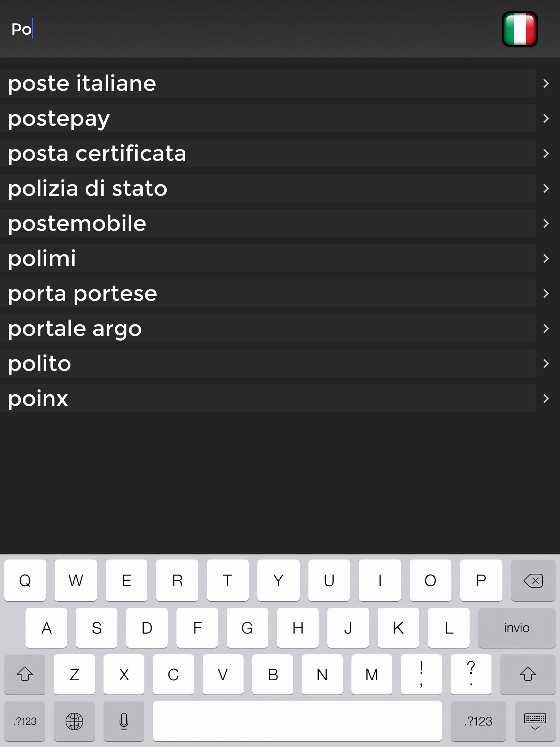Choose the postemobile suggestion
This screenshot has height=747, width=560.
pos(77,224)
